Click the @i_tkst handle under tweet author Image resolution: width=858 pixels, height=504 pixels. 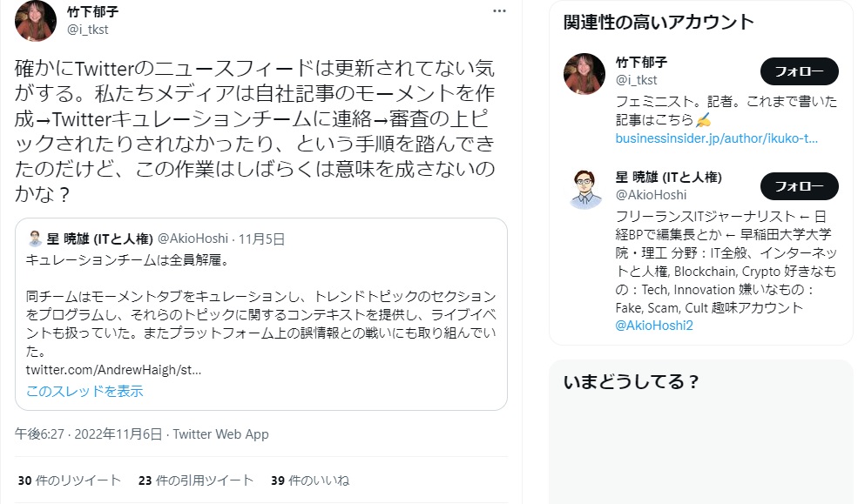tap(87, 30)
